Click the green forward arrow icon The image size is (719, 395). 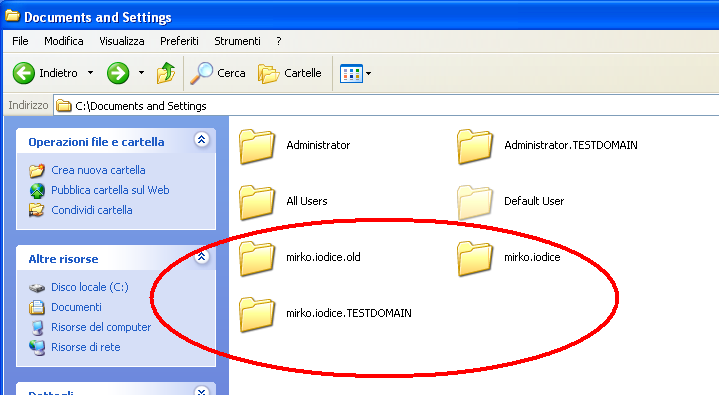[118, 73]
